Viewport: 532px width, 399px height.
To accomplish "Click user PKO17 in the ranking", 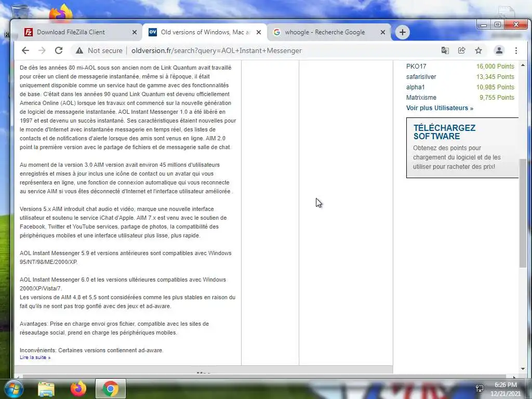I will click(x=416, y=66).
